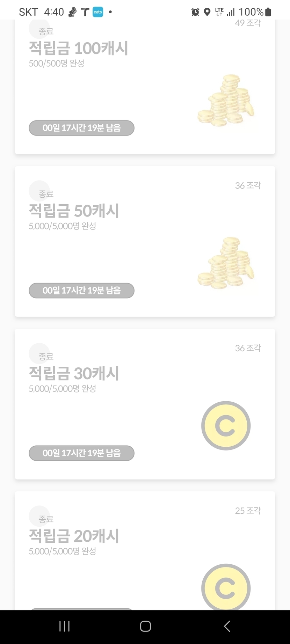This screenshot has height=644, width=290.
Task: Tap the remaining-time pill in 100캐시 card
Action: pos(81,128)
